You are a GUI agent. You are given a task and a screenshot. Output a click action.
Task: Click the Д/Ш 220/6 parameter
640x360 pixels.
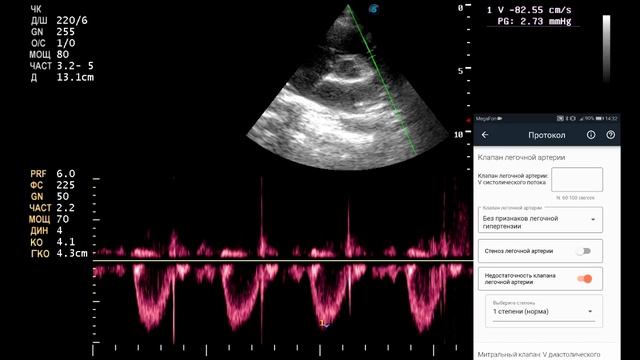click(x=59, y=20)
